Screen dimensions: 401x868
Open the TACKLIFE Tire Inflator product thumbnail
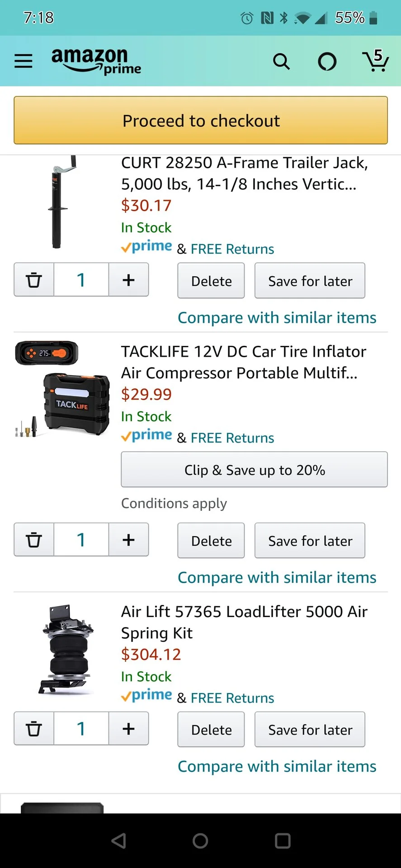point(62,389)
